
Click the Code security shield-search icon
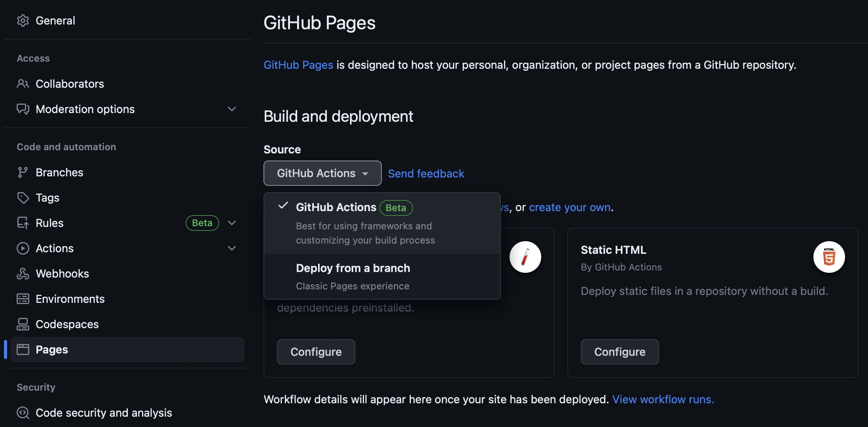pyautogui.click(x=23, y=413)
